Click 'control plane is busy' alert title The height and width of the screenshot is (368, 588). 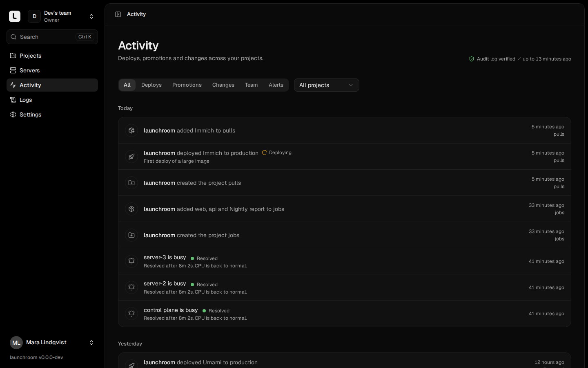pos(171,310)
